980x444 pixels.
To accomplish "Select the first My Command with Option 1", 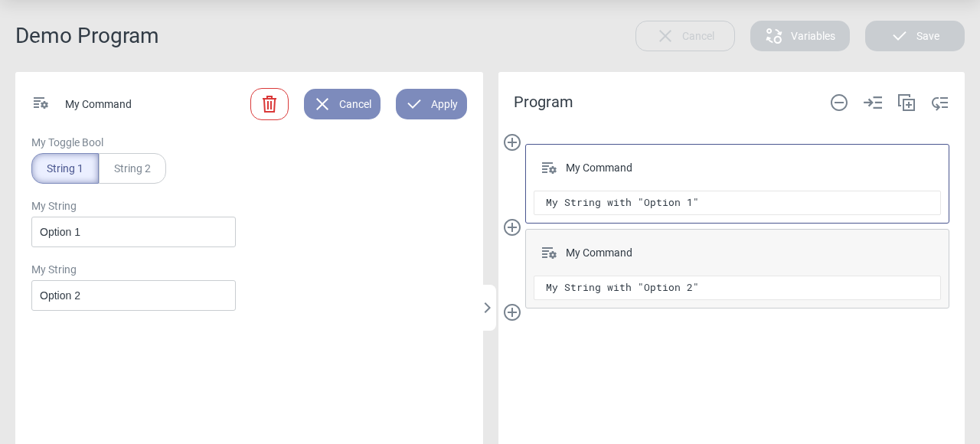I will pyautogui.click(x=737, y=168).
